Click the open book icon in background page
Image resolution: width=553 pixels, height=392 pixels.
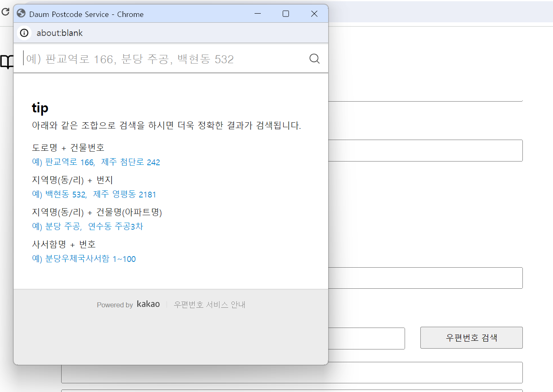7,62
